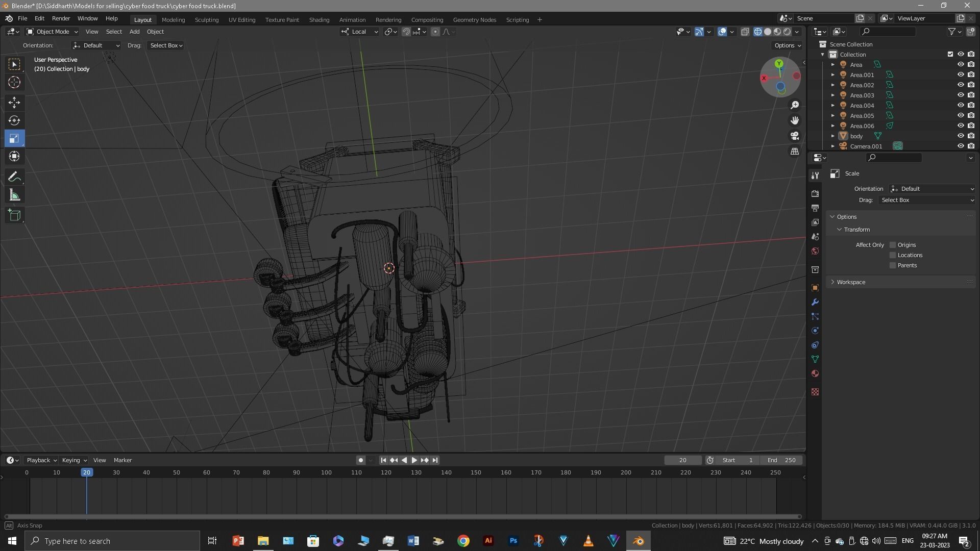
Task: Open the Output properties tab
Action: tap(815, 208)
